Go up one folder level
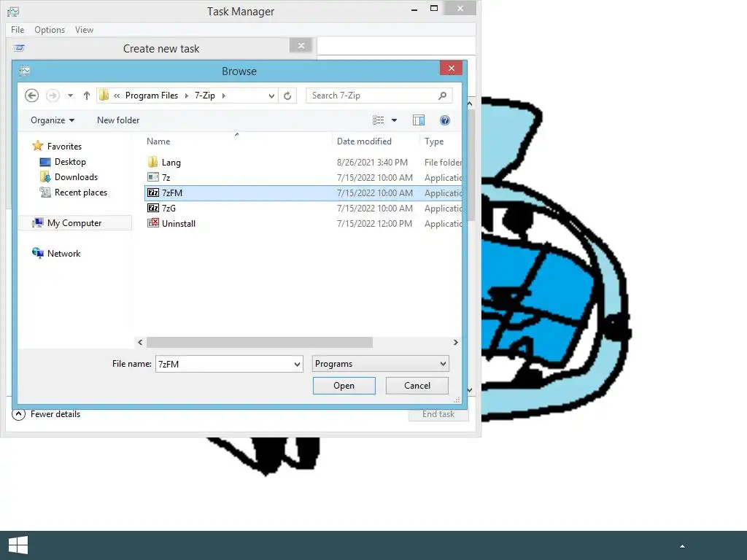This screenshot has height=560, width=747. (x=87, y=96)
